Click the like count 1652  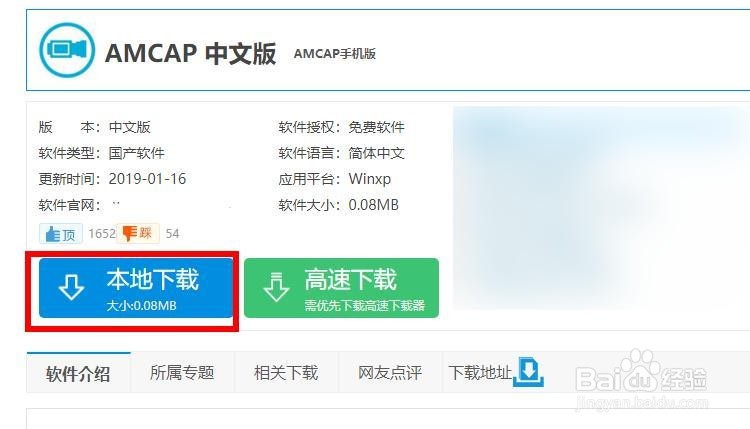point(102,233)
